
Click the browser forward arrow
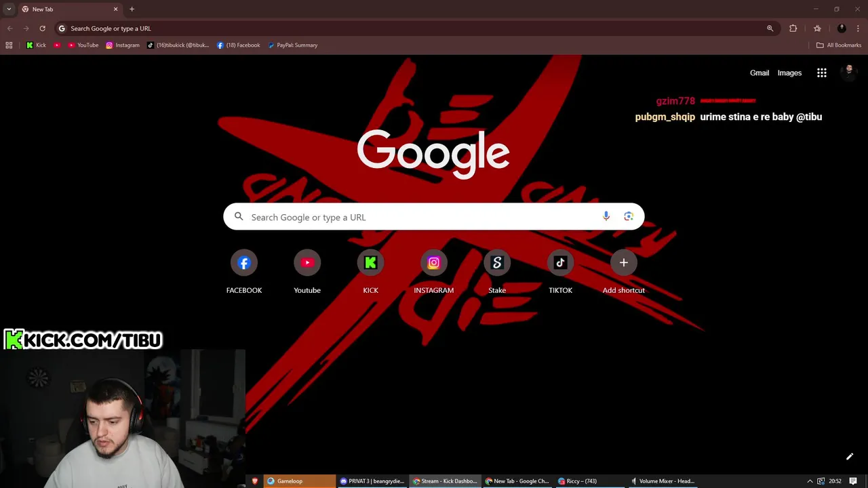pyautogui.click(x=26, y=28)
